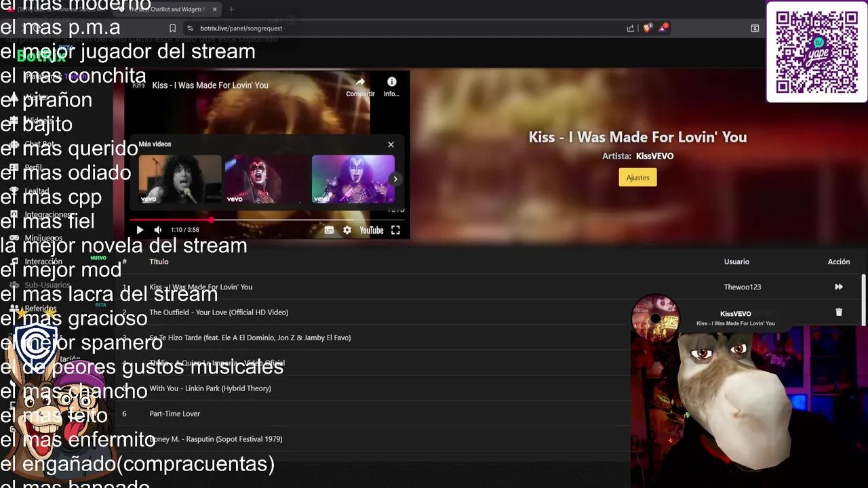Open the Brave Shields lion icon

tap(648, 28)
